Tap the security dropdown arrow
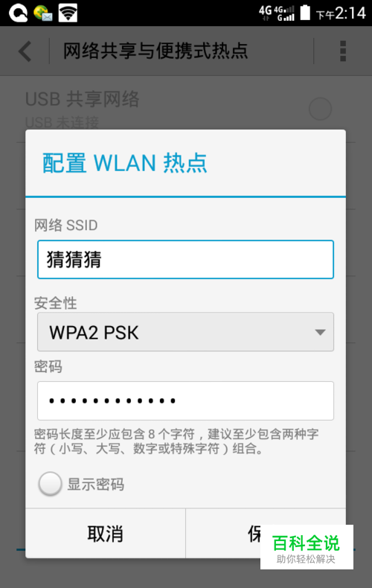The image size is (372, 588). [320, 332]
